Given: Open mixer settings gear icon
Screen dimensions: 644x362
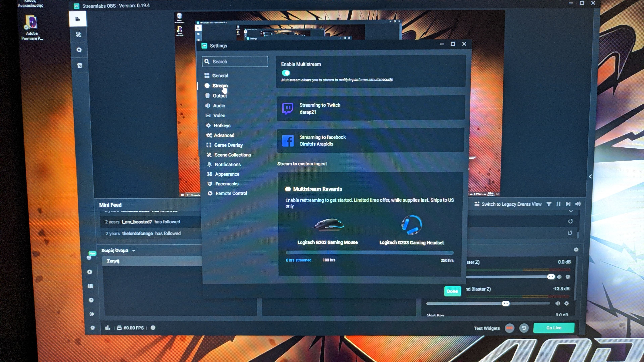Looking at the screenshot, I should [576, 250].
